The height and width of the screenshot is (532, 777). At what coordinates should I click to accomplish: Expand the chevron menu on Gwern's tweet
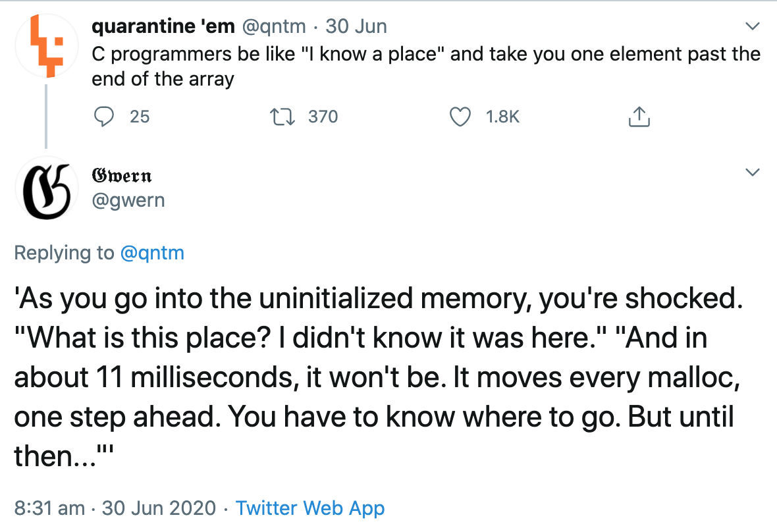(752, 172)
